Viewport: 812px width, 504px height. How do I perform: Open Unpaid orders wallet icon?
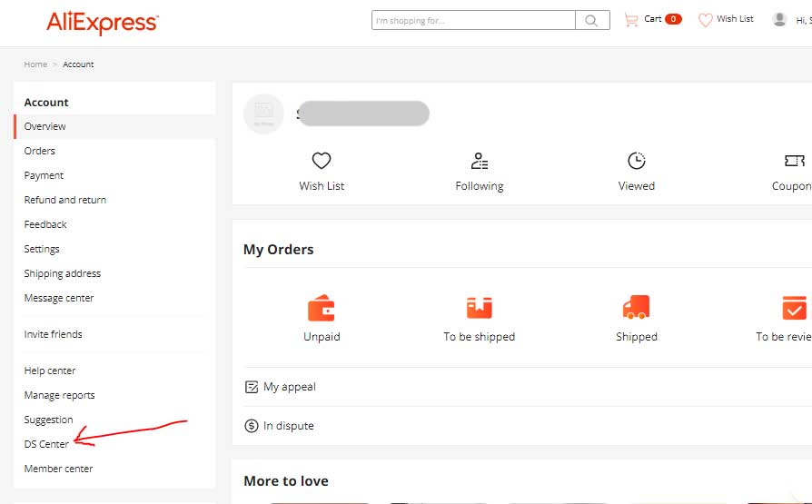click(x=321, y=308)
